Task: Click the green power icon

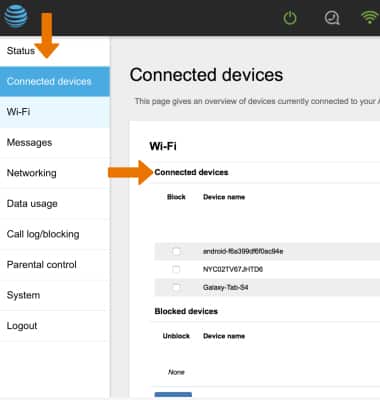Action: (290, 18)
